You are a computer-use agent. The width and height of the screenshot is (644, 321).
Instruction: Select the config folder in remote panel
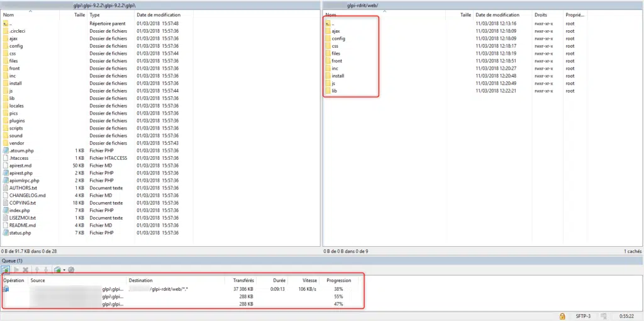click(338, 38)
